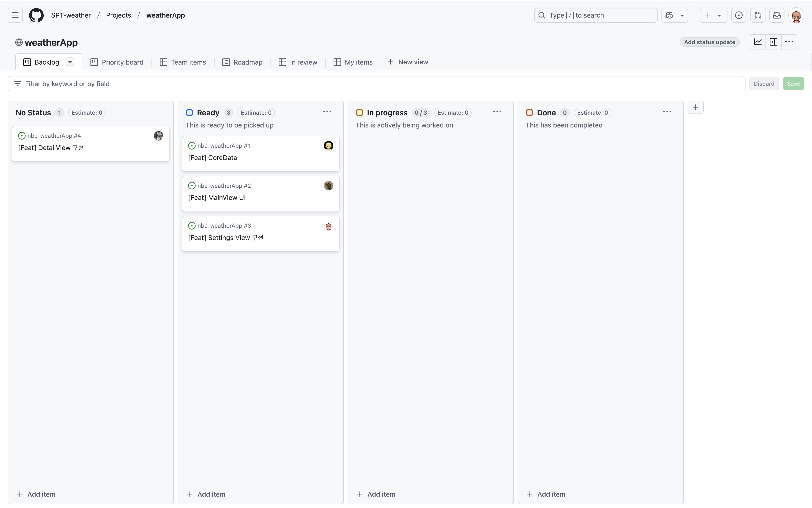Open the Insights chart icon
Screen dimensions: 812x508
click(758, 42)
